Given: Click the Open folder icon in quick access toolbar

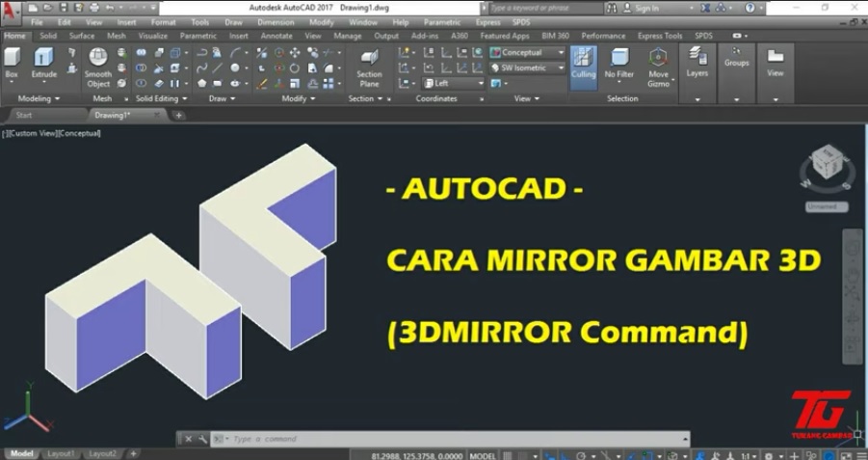Looking at the screenshot, I should click(x=47, y=8).
